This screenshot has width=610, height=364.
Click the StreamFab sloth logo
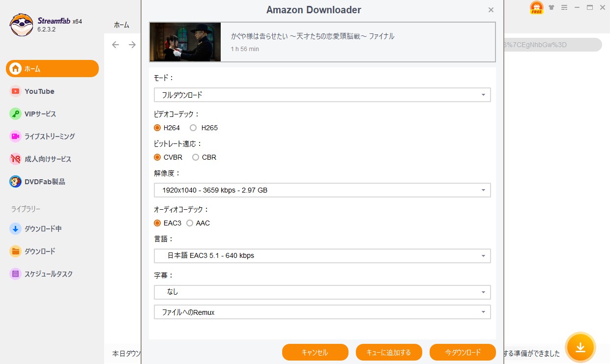click(x=21, y=25)
